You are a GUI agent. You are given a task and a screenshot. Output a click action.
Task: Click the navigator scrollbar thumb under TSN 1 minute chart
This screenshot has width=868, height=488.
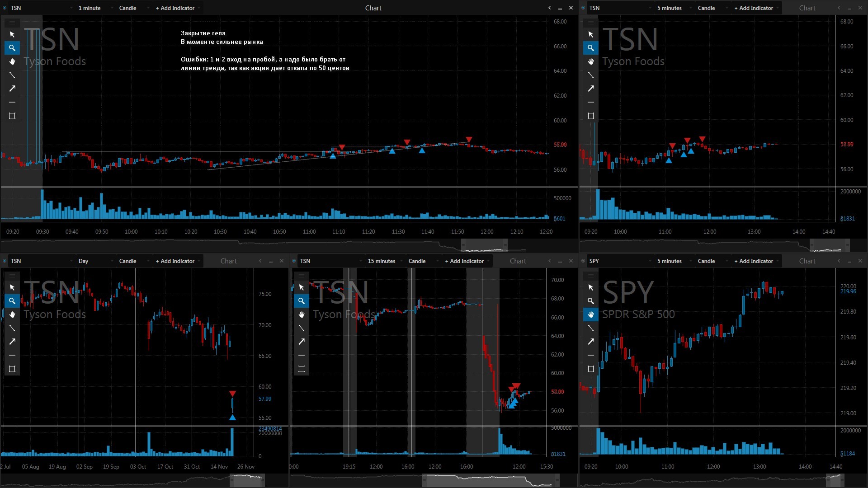pyautogui.click(x=484, y=245)
